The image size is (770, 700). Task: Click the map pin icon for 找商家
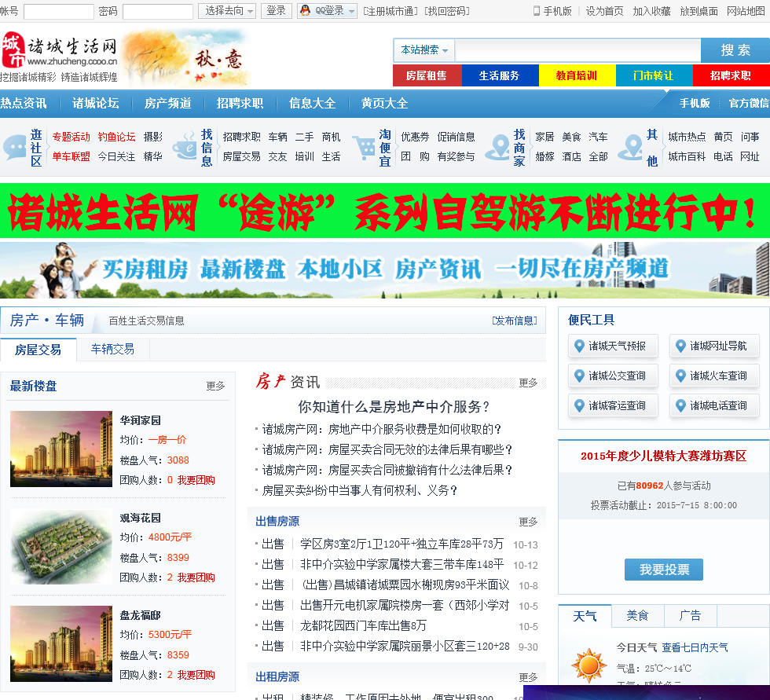tap(498, 147)
